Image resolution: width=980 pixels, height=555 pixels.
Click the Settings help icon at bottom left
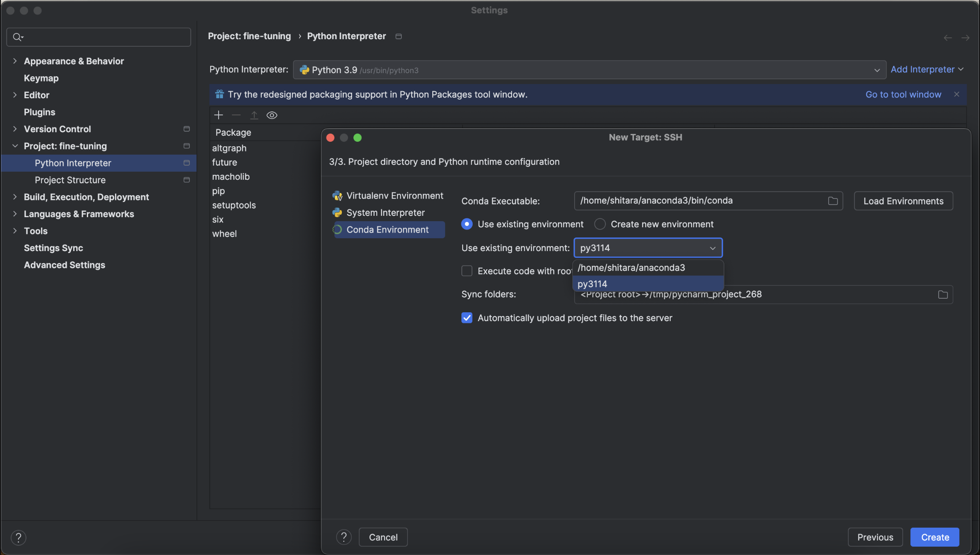point(19,537)
